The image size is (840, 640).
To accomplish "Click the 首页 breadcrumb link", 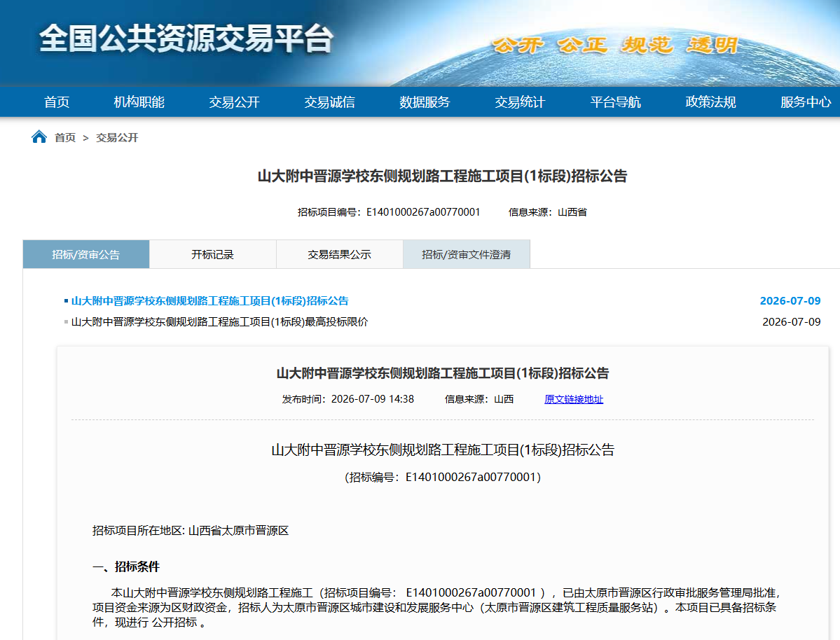I will (65, 138).
